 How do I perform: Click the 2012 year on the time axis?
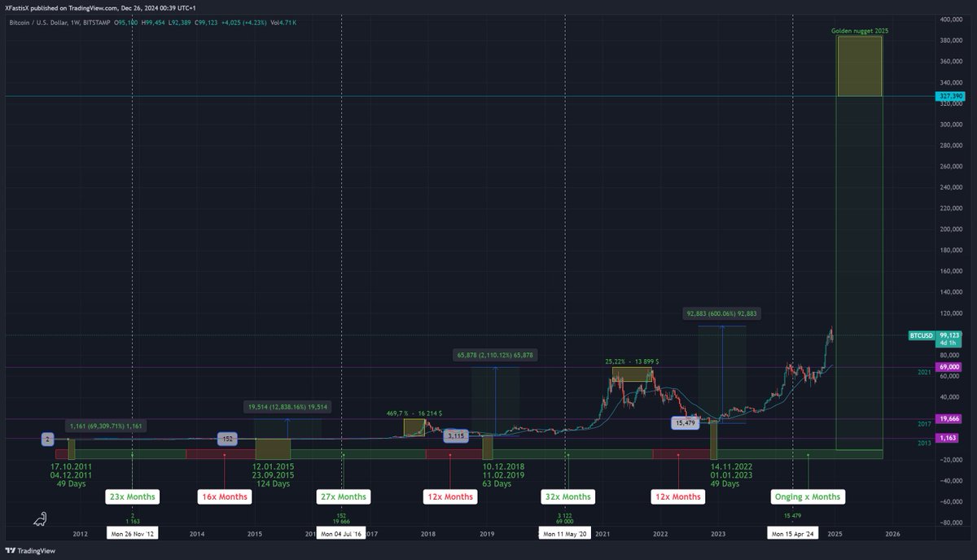(80, 534)
